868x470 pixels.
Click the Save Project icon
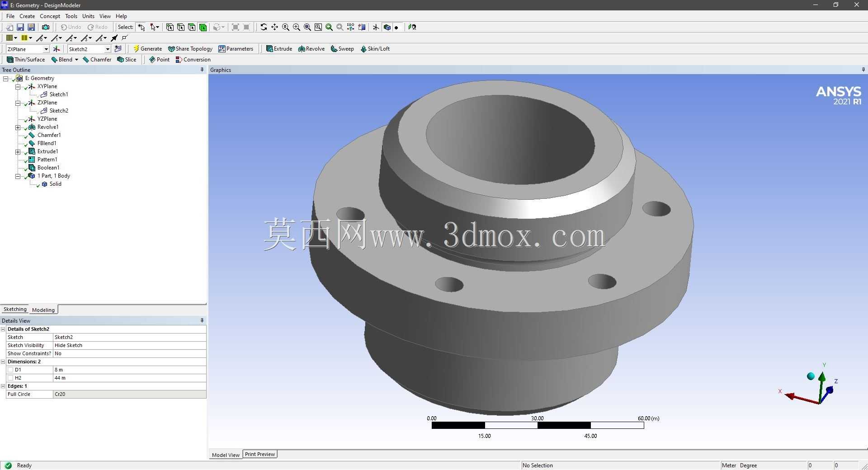coord(20,27)
